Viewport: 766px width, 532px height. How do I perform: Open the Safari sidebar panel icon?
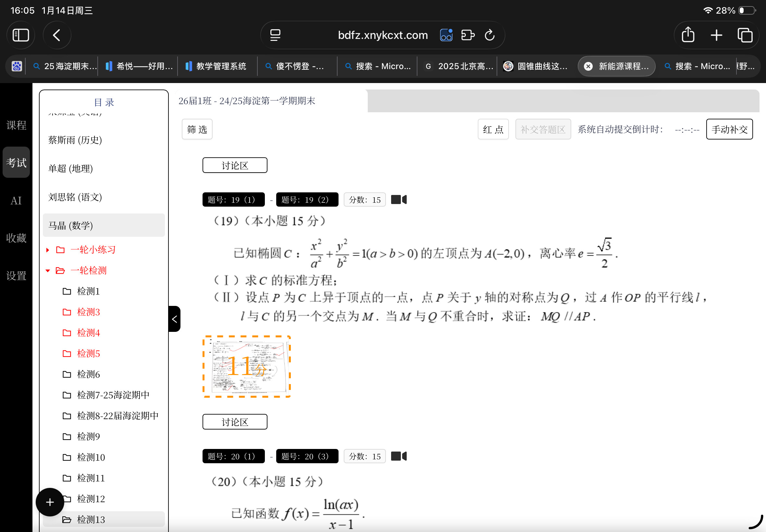click(21, 35)
